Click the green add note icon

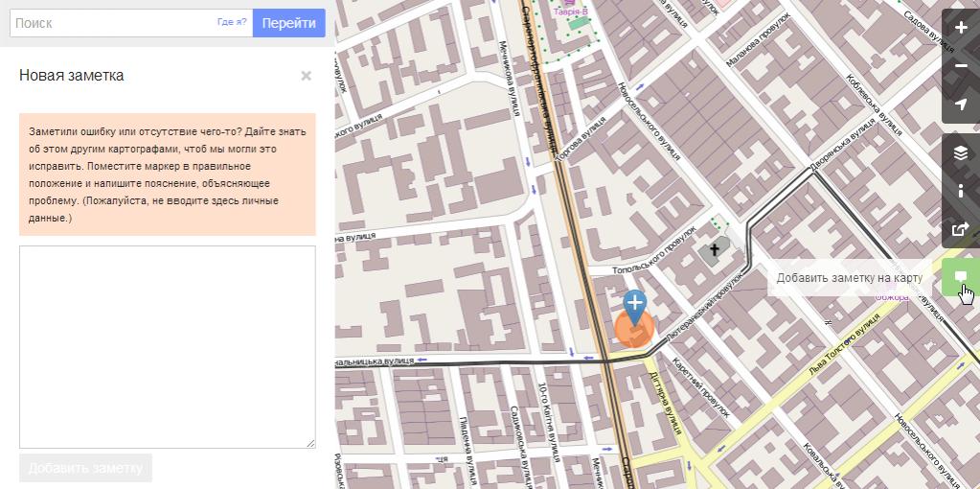961,277
